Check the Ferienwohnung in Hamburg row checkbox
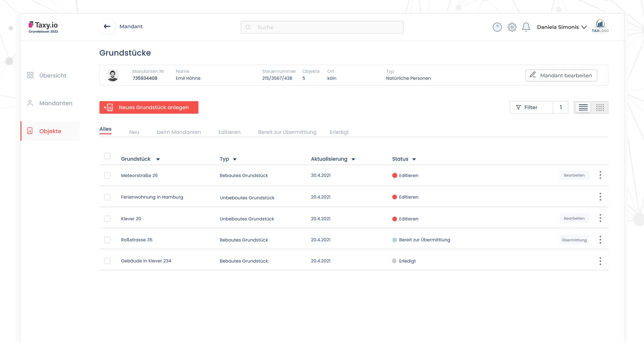Image resolution: width=644 pixels, height=343 pixels. [x=107, y=197]
